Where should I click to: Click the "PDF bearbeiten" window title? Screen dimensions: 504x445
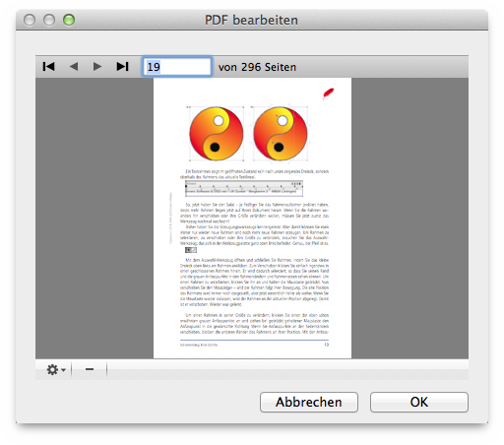click(x=251, y=20)
